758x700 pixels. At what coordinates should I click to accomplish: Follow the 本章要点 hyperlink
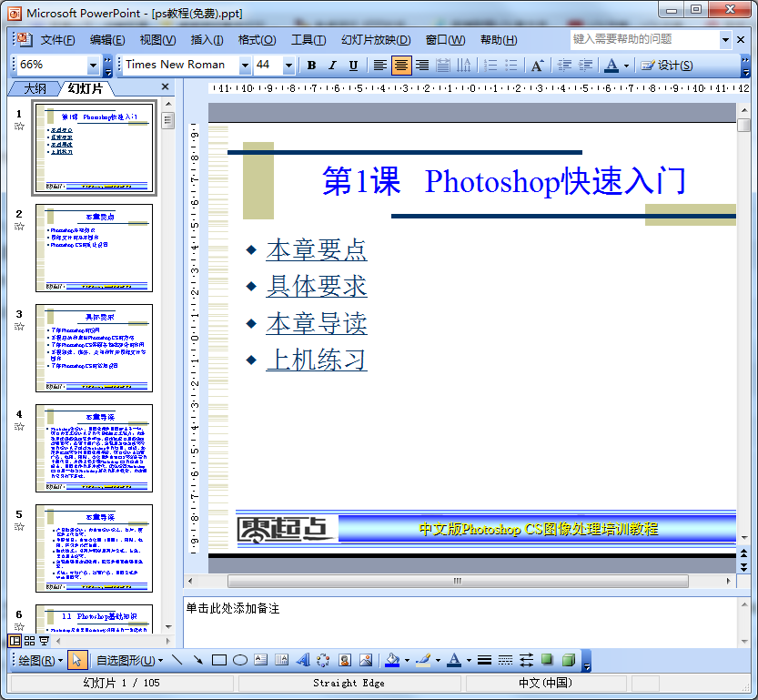click(x=317, y=250)
